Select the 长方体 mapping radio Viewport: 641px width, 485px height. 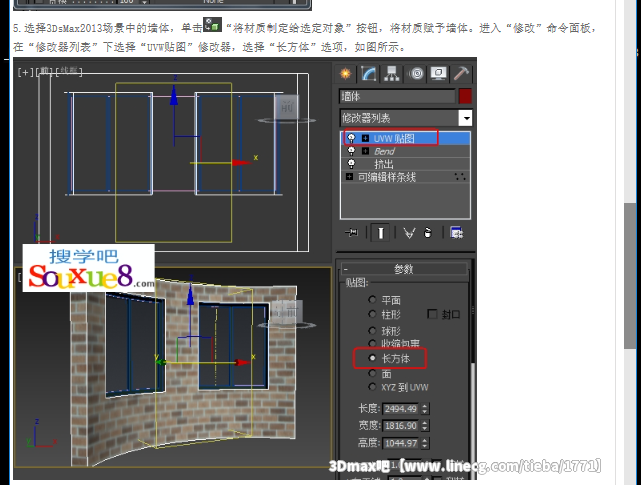pyautogui.click(x=372, y=358)
